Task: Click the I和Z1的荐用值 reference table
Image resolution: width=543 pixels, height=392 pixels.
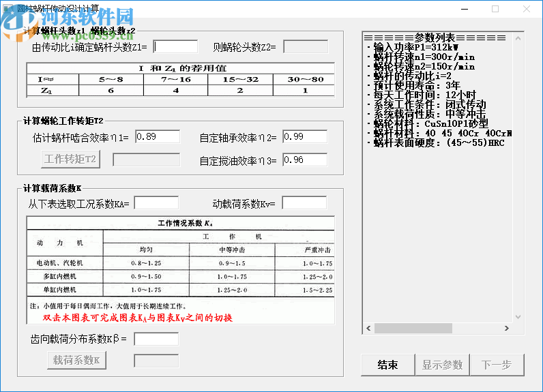Action: 180,80
